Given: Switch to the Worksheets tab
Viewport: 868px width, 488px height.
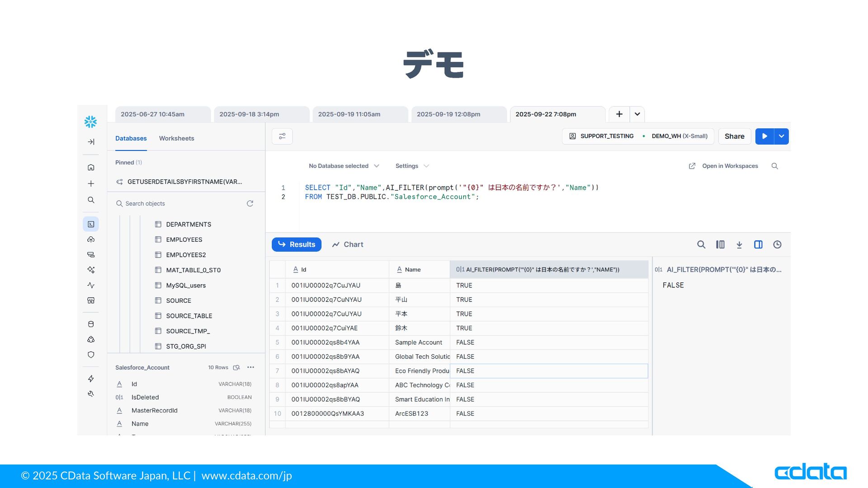Looking at the screenshot, I should pos(176,139).
